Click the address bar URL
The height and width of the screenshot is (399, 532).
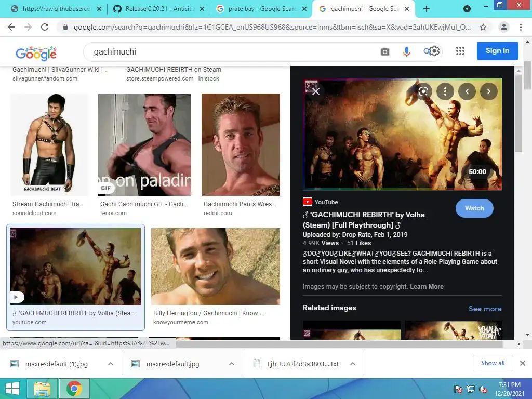[272, 27]
